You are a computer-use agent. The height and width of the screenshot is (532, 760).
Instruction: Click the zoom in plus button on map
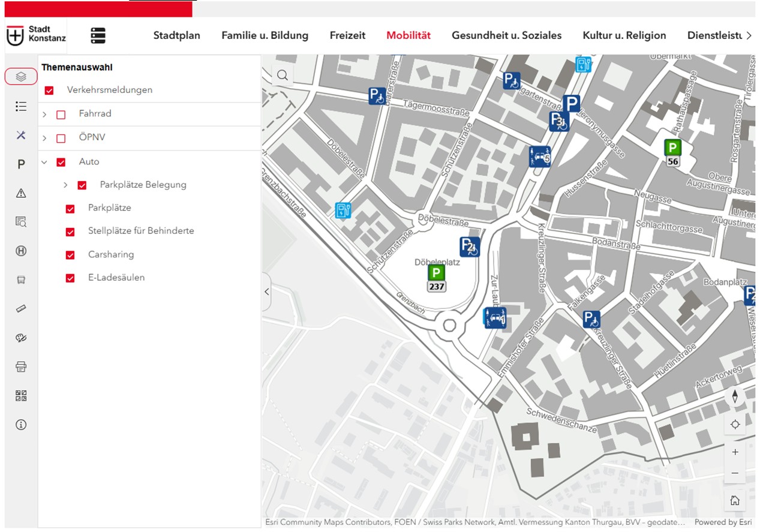pyautogui.click(x=734, y=452)
